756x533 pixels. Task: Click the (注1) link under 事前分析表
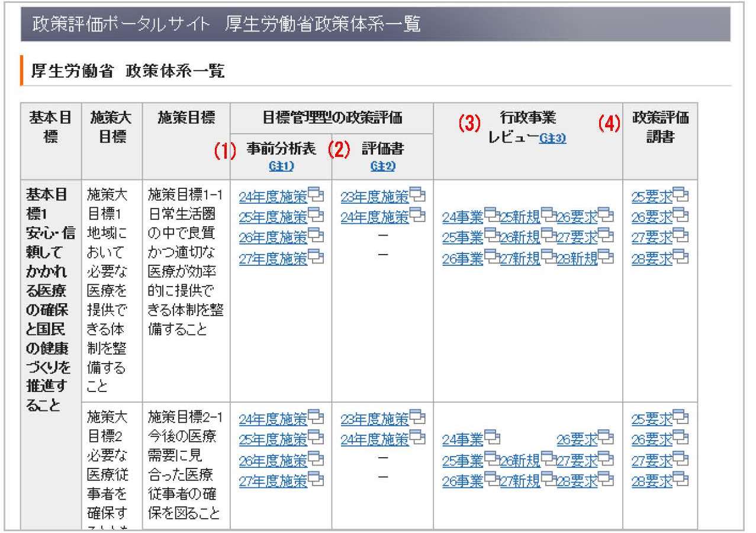point(281,168)
